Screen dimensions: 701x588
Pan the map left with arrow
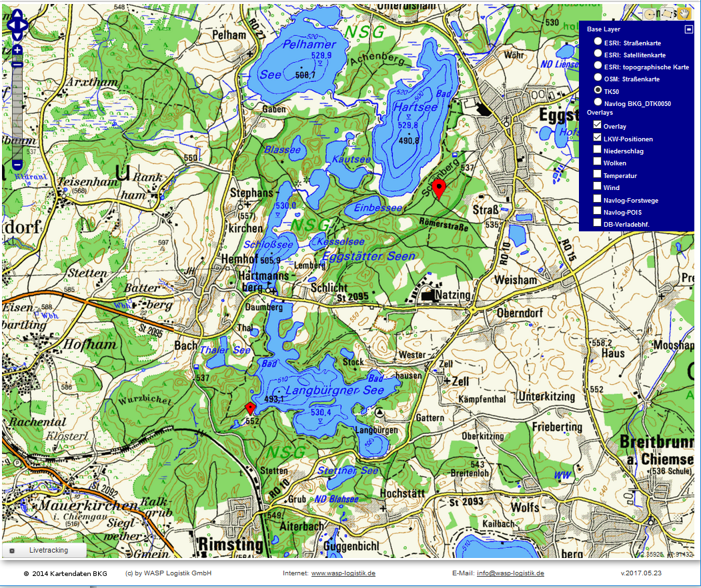click(10, 25)
